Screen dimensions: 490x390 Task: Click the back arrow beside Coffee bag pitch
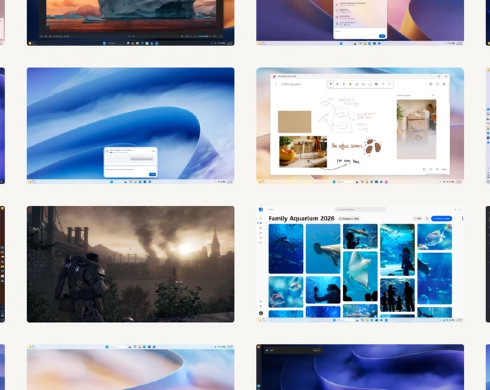(276, 84)
